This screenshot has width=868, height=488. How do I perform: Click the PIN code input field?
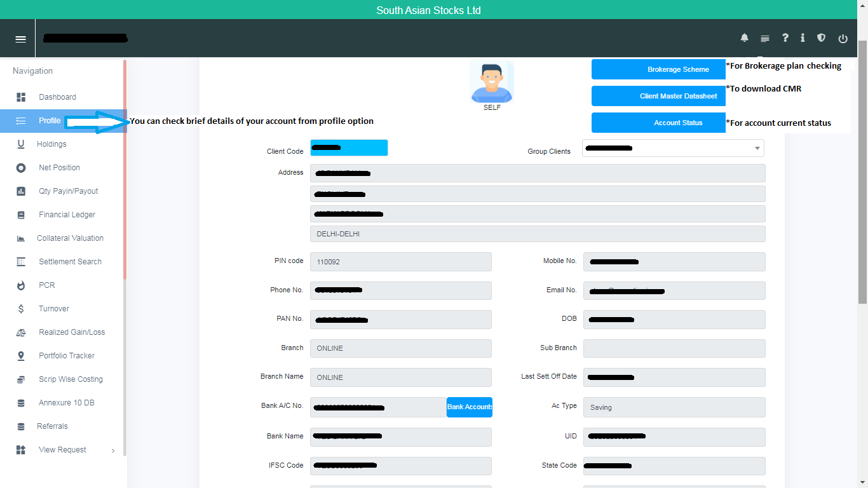click(400, 262)
